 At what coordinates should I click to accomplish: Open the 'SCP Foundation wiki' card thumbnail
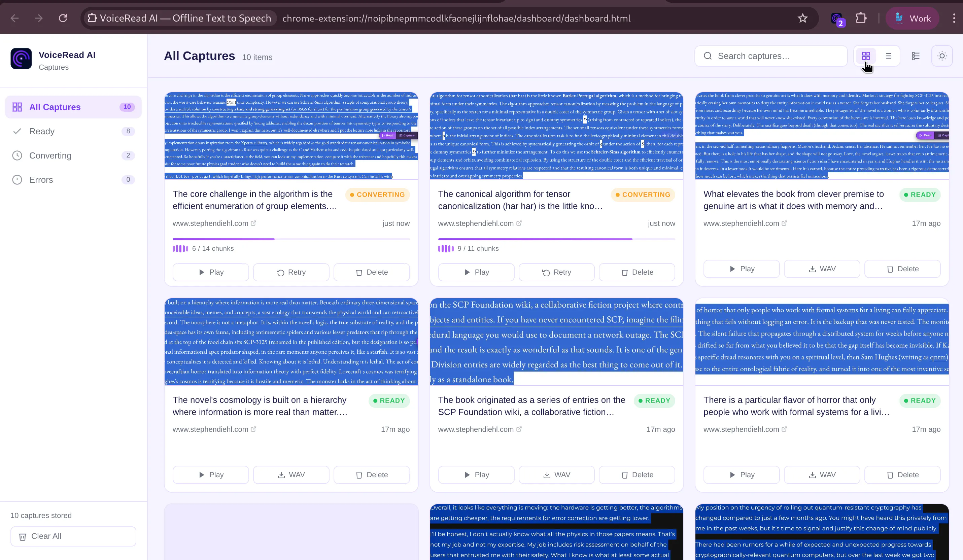(557, 342)
